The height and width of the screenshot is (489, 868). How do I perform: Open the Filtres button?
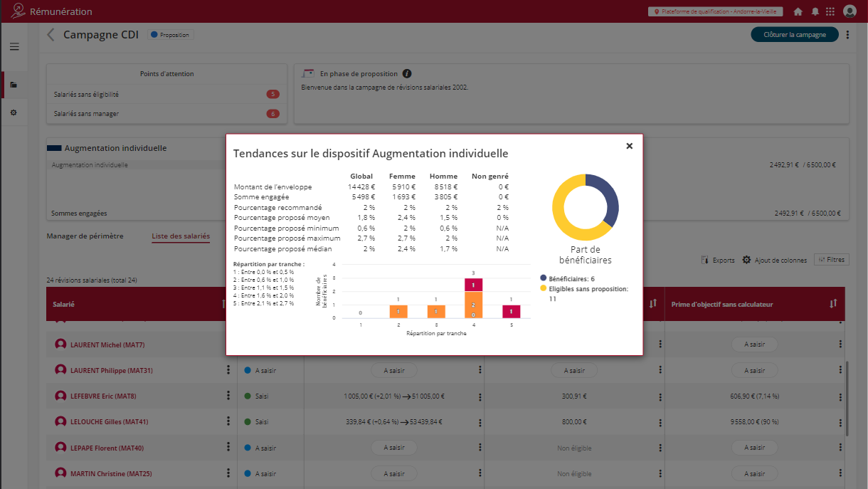(832, 260)
